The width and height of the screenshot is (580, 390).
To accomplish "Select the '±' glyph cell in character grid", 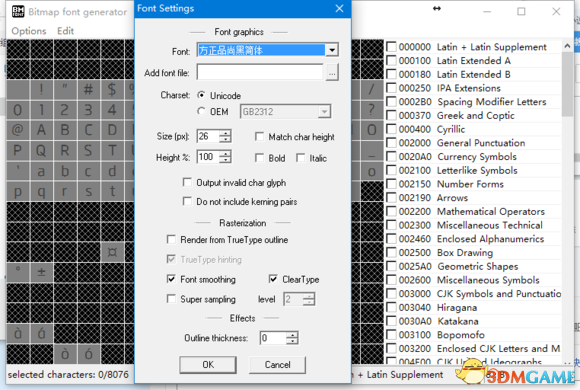I will tap(41, 272).
